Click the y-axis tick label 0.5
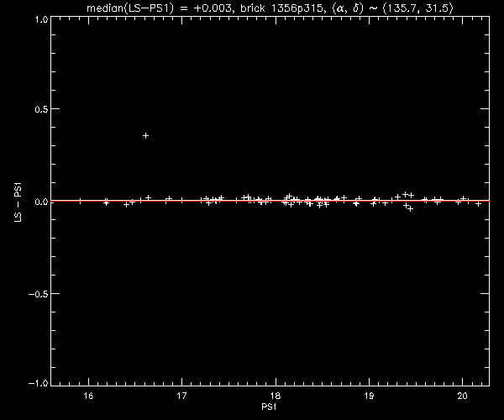Image resolution: width=504 pixels, height=420 pixels. tap(41, 109)
